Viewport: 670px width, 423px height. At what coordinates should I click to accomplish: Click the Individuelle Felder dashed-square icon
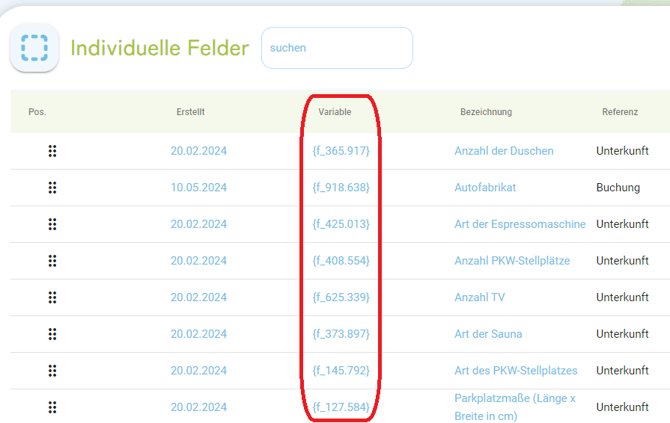(35, 48)
